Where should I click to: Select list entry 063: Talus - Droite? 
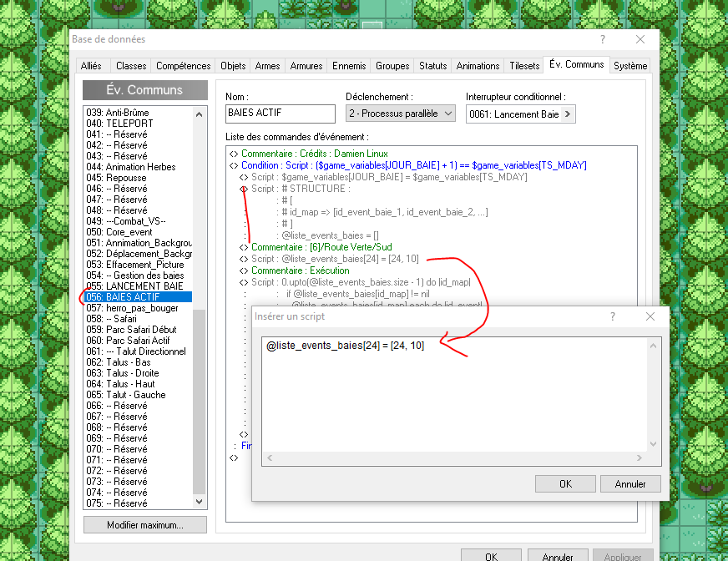[139, 373]
